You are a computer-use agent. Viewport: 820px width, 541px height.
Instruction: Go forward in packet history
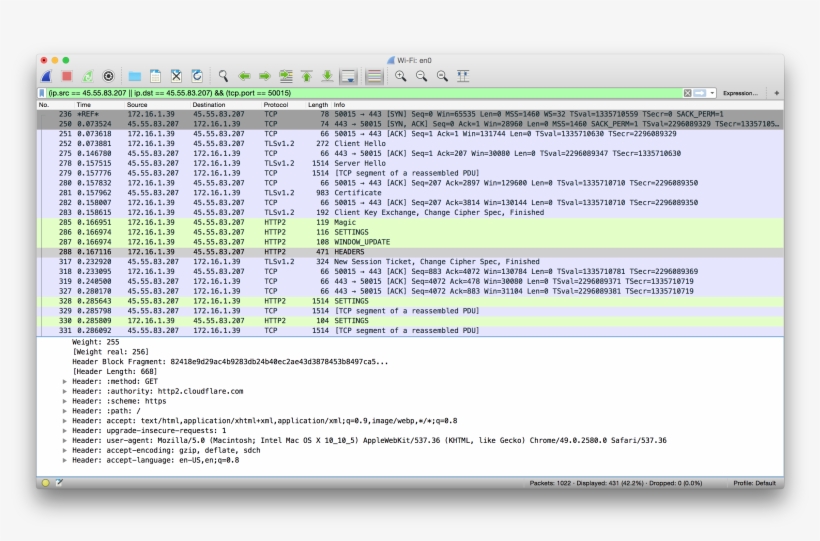click(265, 76)
